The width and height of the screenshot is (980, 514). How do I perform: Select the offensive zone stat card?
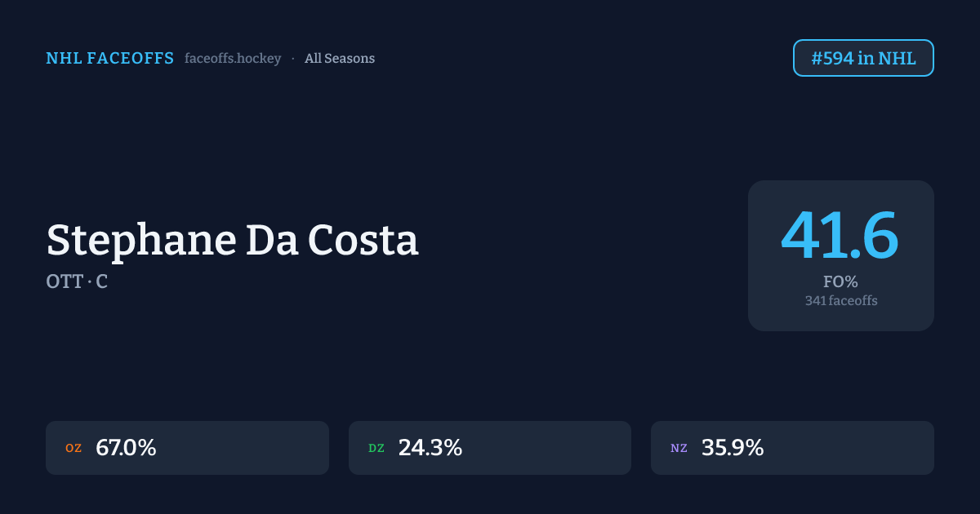245,448
